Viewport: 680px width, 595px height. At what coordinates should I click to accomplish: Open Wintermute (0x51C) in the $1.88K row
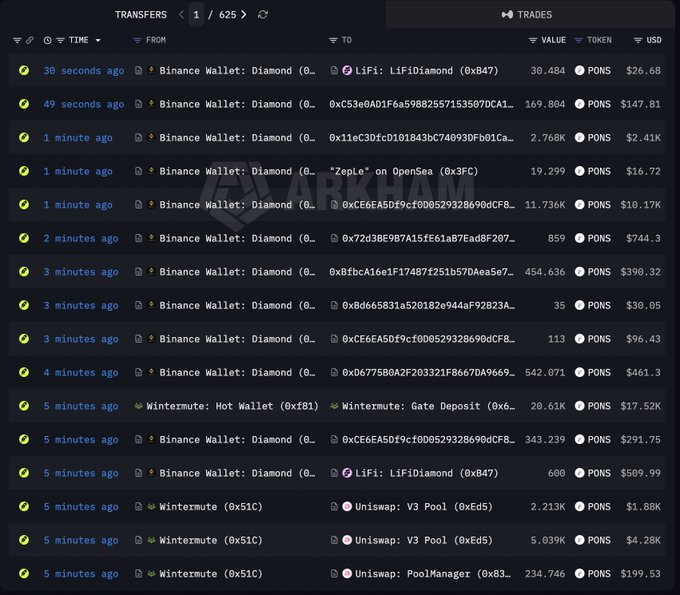coord(211,507)
